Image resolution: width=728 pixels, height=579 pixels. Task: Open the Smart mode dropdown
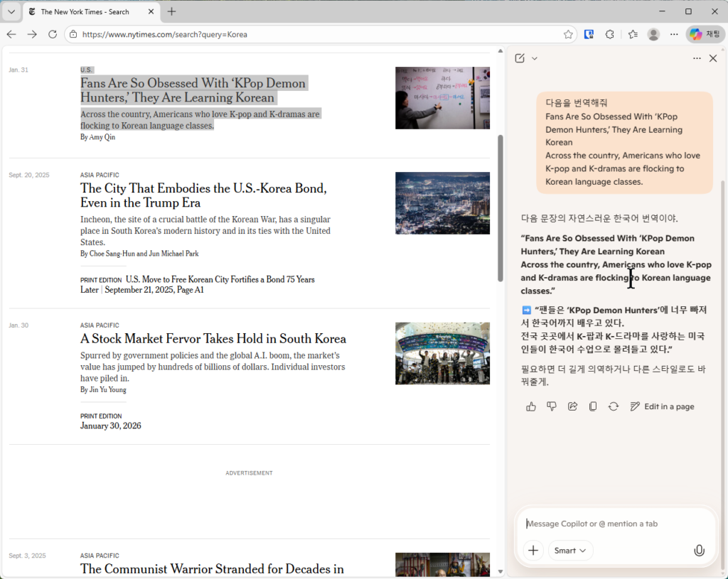570,551
